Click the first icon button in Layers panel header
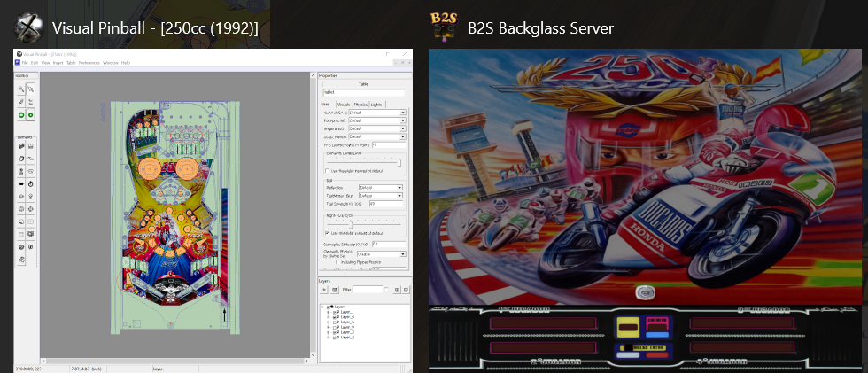 click(x=324, y=290)
